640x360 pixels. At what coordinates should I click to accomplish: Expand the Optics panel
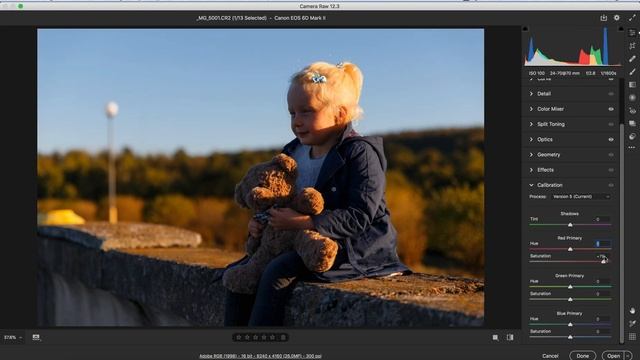531,140
